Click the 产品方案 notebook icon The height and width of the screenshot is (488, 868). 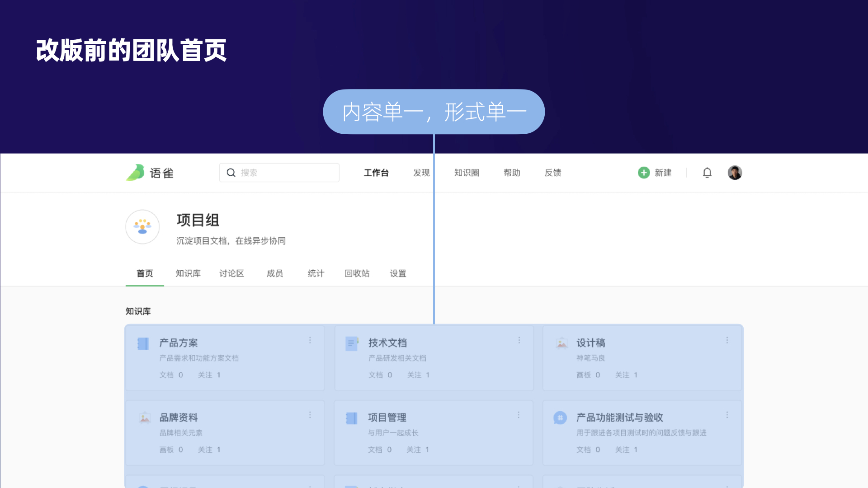143,343
